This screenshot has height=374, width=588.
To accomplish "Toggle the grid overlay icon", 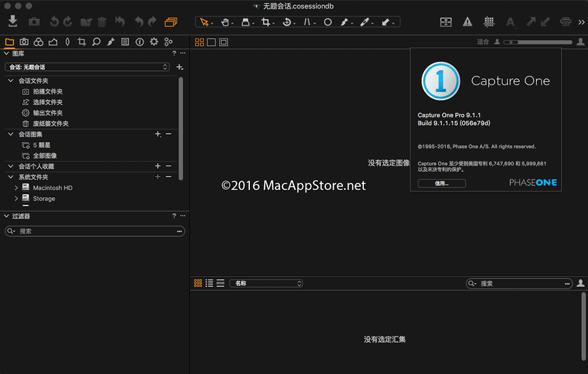I will coord(489,22).
